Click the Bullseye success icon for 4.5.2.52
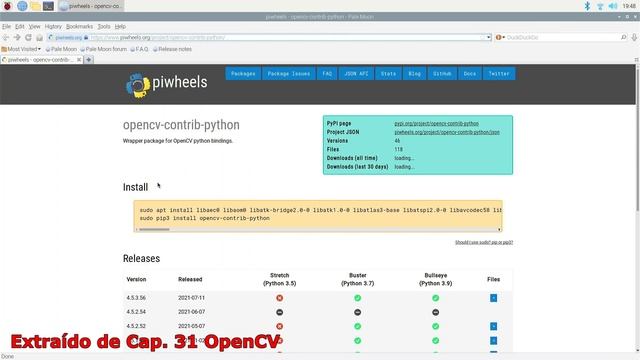The width and height of the screenshot is (640, 360). click(436, 326)
